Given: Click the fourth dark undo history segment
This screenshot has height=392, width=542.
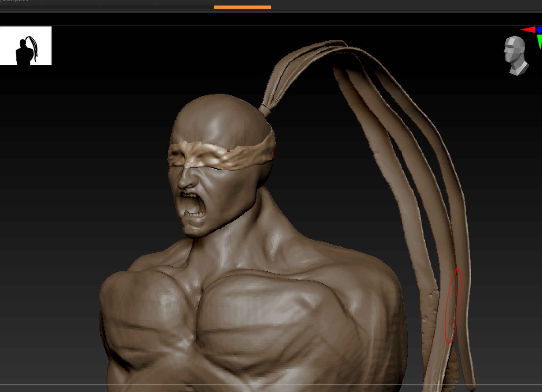Looking at the screenshot, I should point(185,7).
